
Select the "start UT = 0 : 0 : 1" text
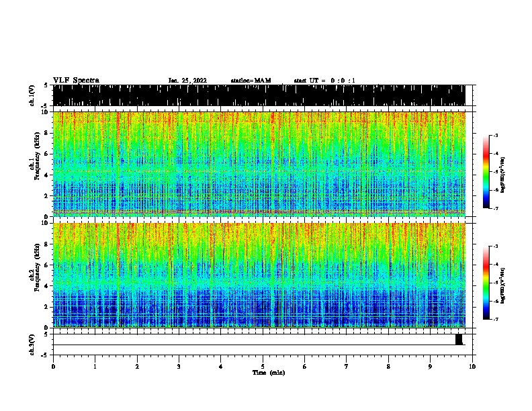[x=324, y=81]
